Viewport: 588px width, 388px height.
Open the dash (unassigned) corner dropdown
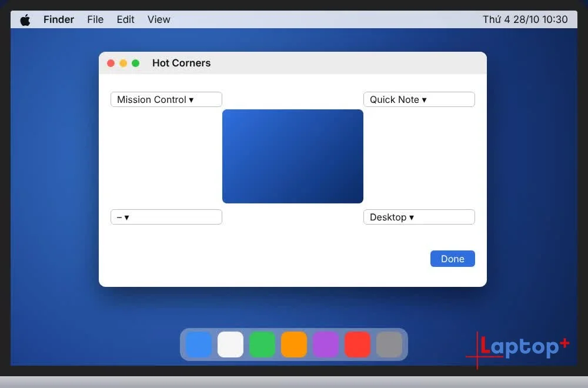[166, 217]
